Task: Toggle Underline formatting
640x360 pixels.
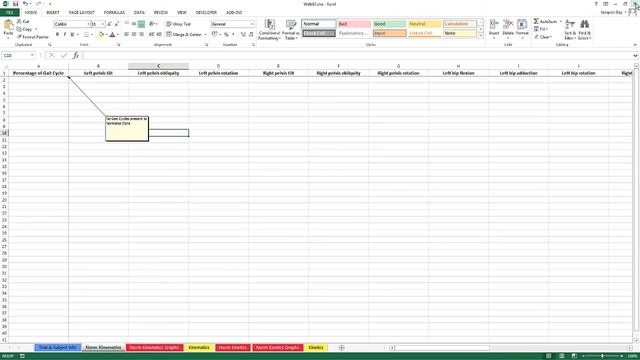Action: click(72, 35)
